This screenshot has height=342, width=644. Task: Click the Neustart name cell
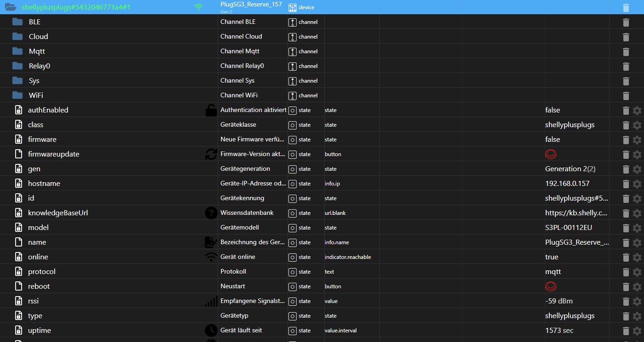click(x=233, y=286)
